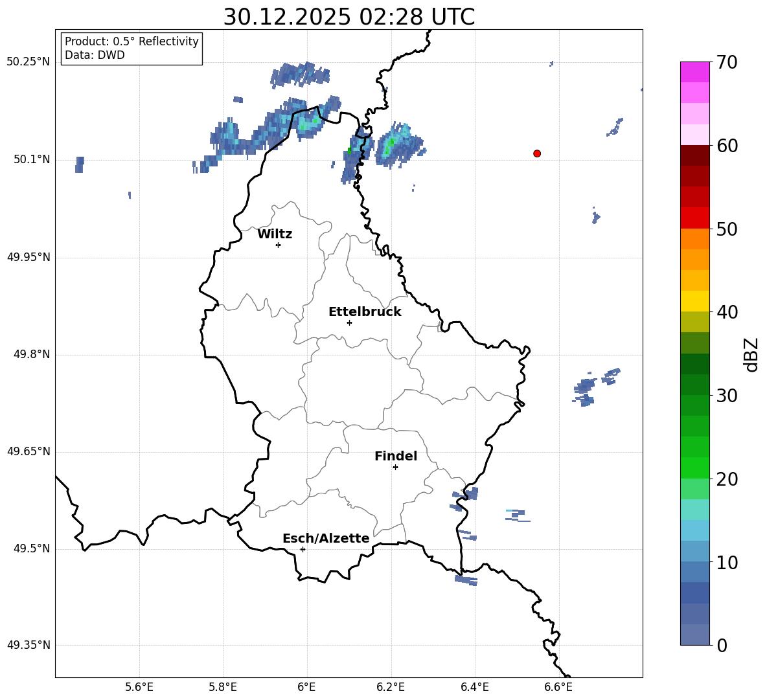Click the red dot marker on the map
Viewport: 767px width, 700px height.
point(537,153)
